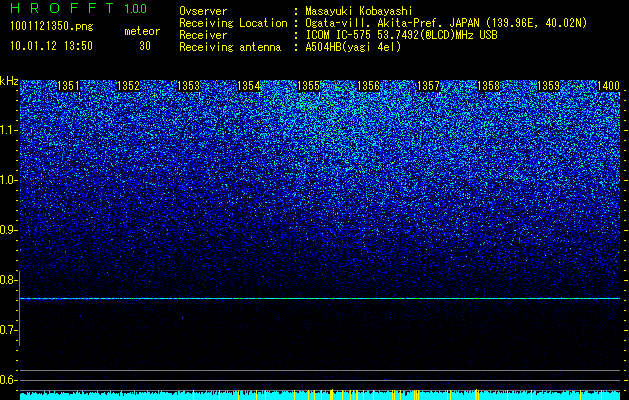This screenshot has height=400, width=629.
Task: Select the meteor label
Action: pos(142,31)
